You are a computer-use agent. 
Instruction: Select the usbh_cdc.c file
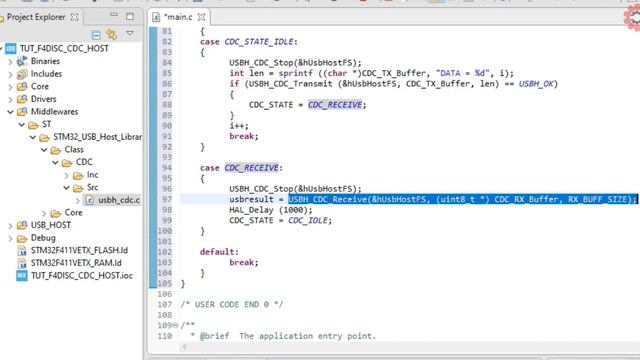tap(119, 200)
